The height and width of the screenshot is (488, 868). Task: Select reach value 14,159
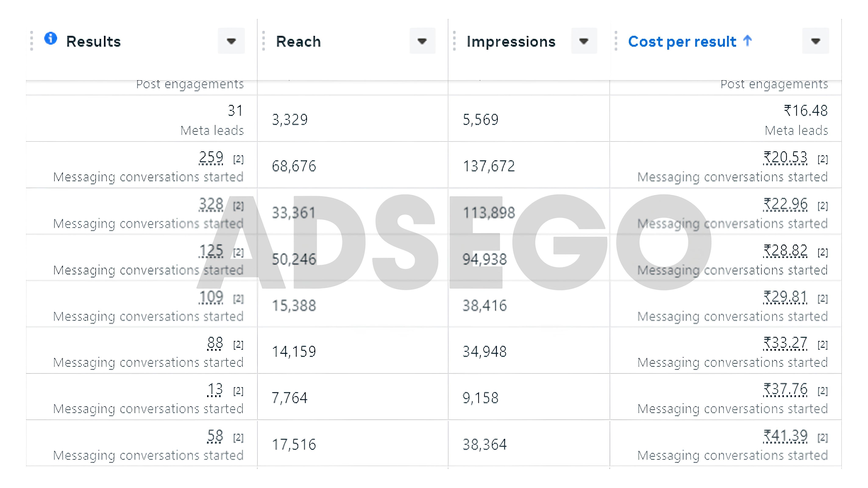[294, 352]
